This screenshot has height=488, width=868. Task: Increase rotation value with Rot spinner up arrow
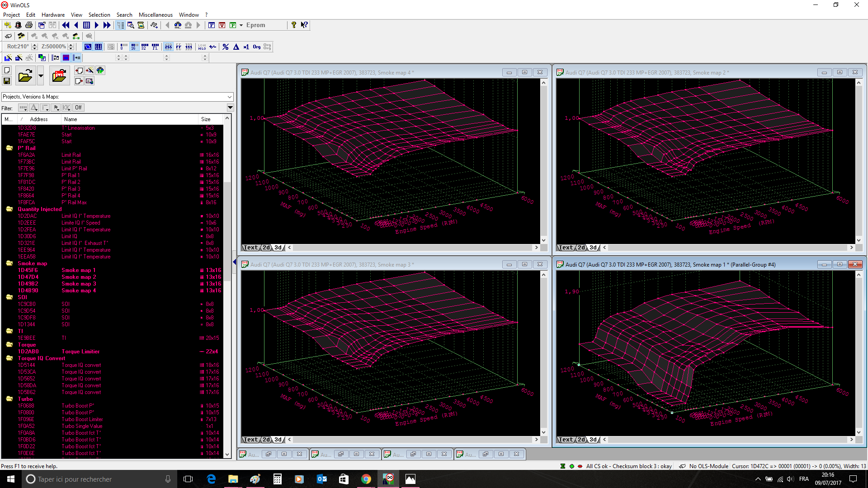click(x=35, y=45)
